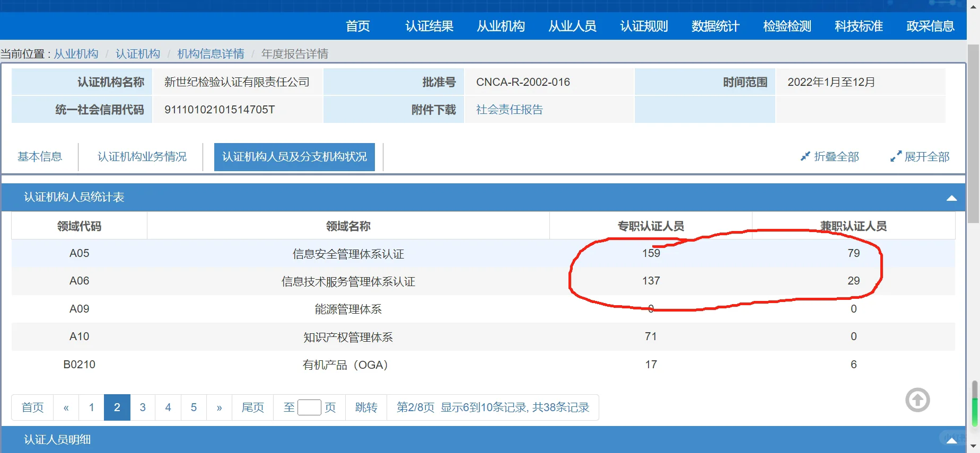This screenshot has width=980, height=453.
Task: Click the 从业机构 breadcrumb link
Action: 76,54
